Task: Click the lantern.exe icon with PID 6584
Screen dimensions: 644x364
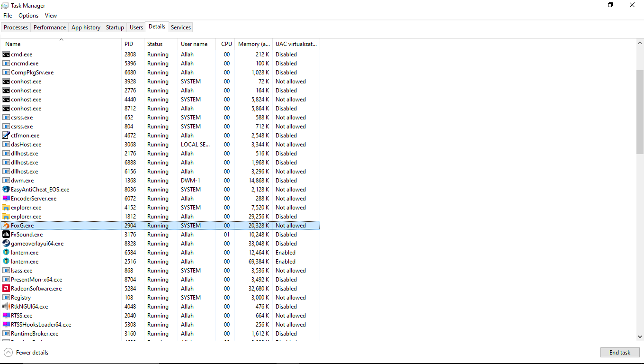Action: pos(6,253)
